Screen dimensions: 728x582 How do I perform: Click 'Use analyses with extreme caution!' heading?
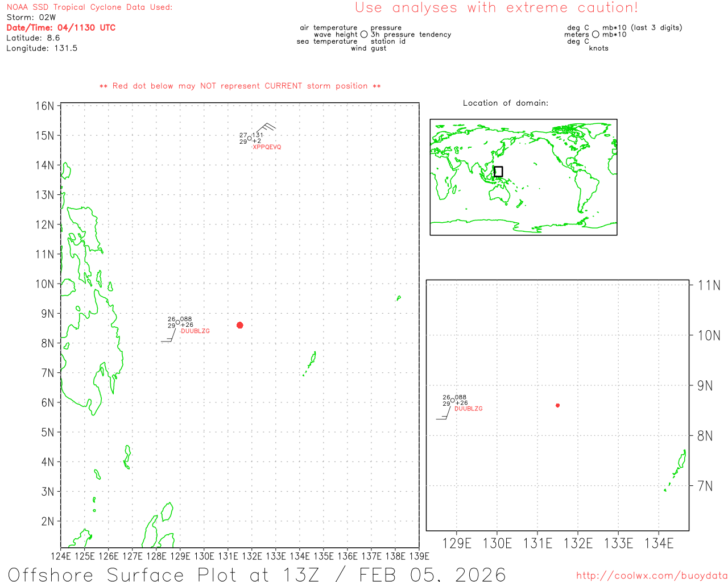point(497,7)
